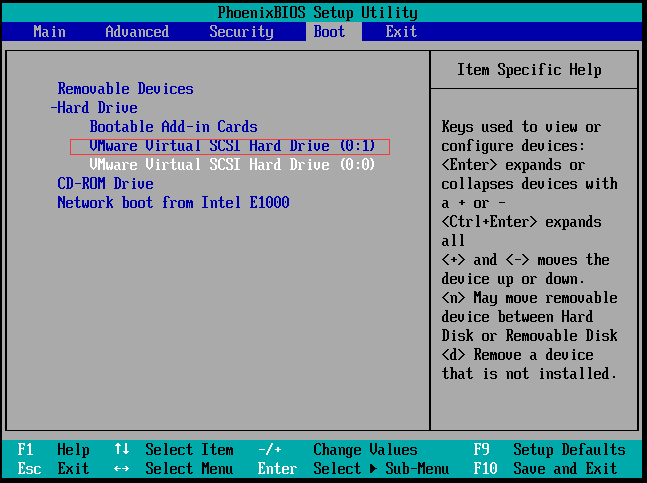Open the Security tab
The image size is (647, 483).
[241, 32]
